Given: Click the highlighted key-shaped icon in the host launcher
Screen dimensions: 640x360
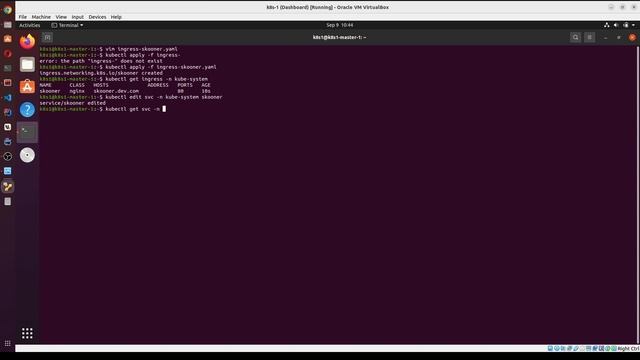Looking at the screenshot, I should [x=8, y=187].
